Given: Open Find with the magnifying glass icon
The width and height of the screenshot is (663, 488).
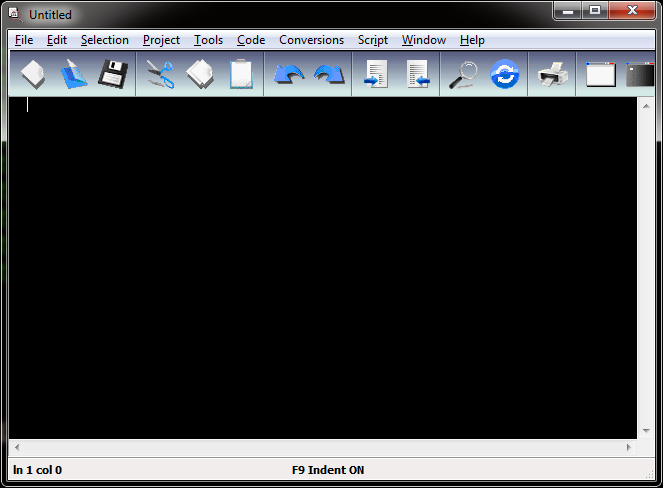Looking at the screenshot, I should point(463,75).
